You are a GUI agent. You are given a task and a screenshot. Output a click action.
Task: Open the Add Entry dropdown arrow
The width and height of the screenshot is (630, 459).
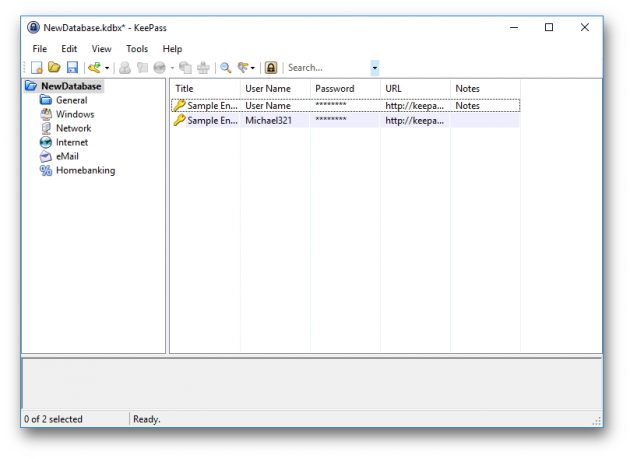point(107,68)
